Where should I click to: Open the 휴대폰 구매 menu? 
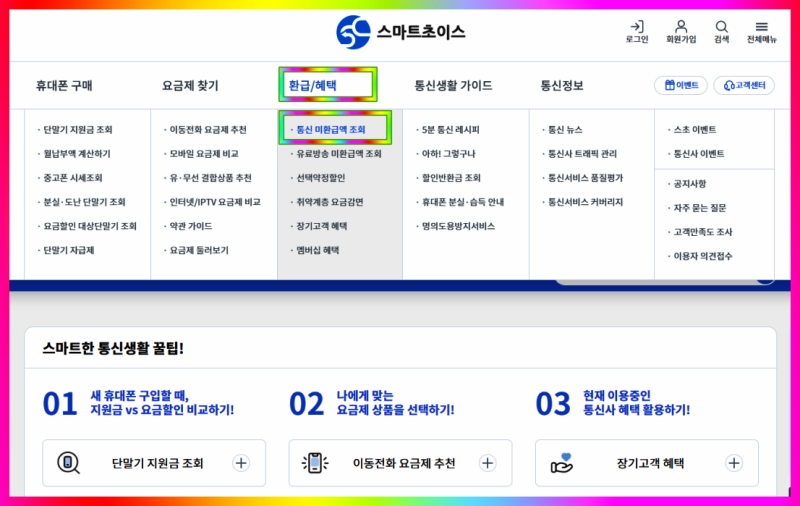tap(64, 85)
